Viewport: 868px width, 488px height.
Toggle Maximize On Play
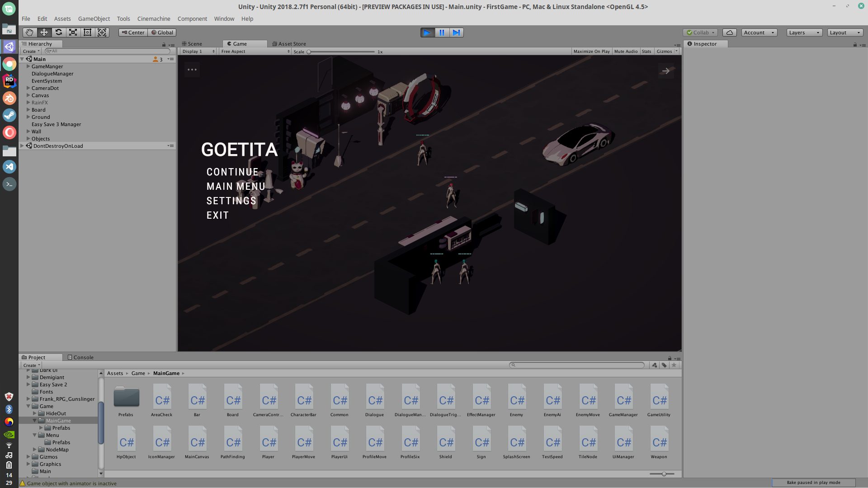pyautogui.click(x=591, y=52)
